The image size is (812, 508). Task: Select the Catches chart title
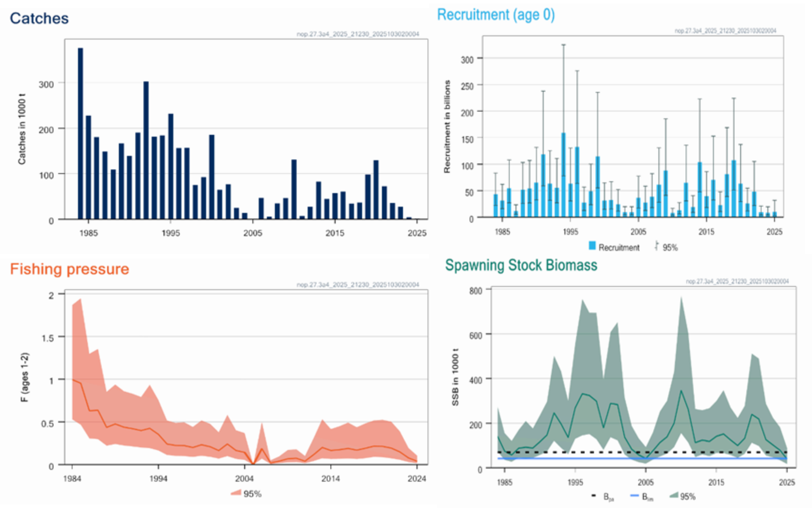[39, 18]
